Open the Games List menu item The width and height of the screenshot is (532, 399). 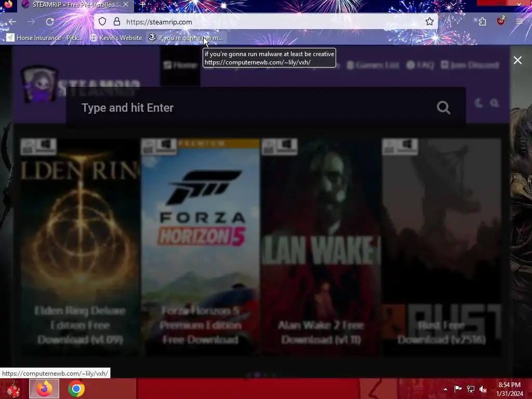[x=373, y=65]
